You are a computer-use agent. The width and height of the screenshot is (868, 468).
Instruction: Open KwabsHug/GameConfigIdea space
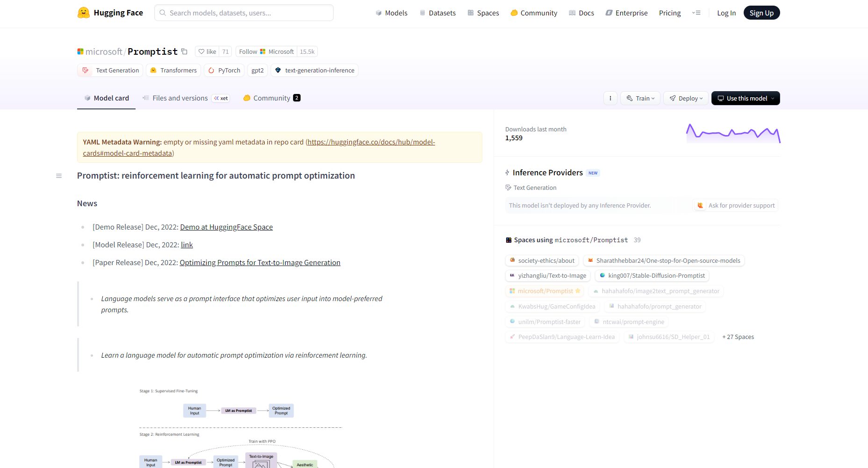[x=552, y=306]
